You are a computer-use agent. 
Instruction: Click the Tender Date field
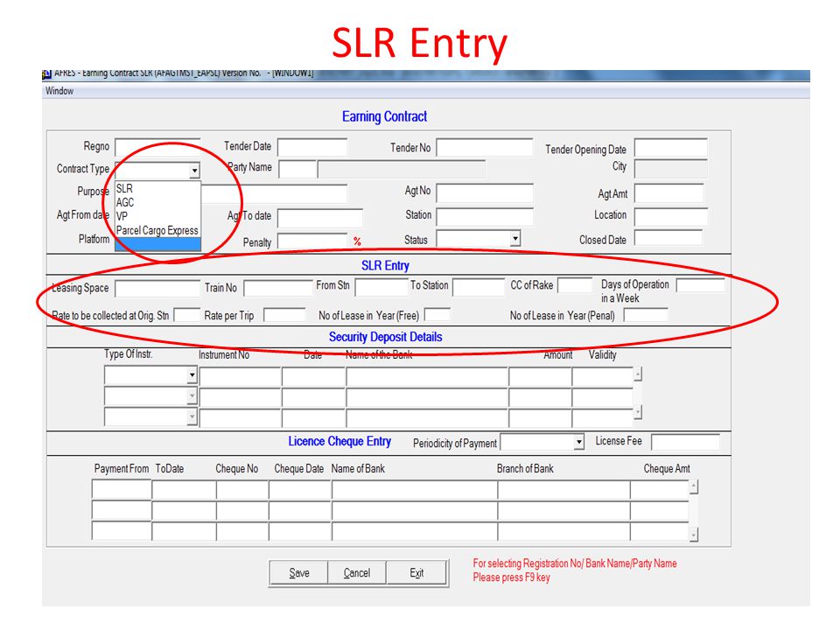[x=311, y=147]
